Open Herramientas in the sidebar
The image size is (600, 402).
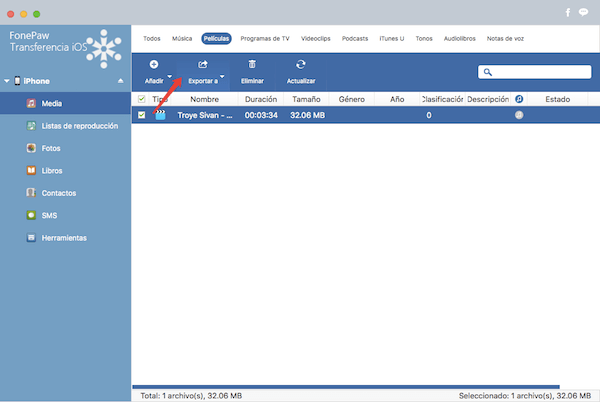[65, 238]
